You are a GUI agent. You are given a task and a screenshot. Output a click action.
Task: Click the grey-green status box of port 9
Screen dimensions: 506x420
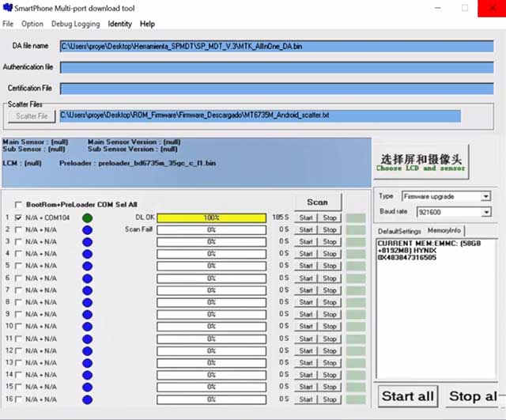pos(356,315)
